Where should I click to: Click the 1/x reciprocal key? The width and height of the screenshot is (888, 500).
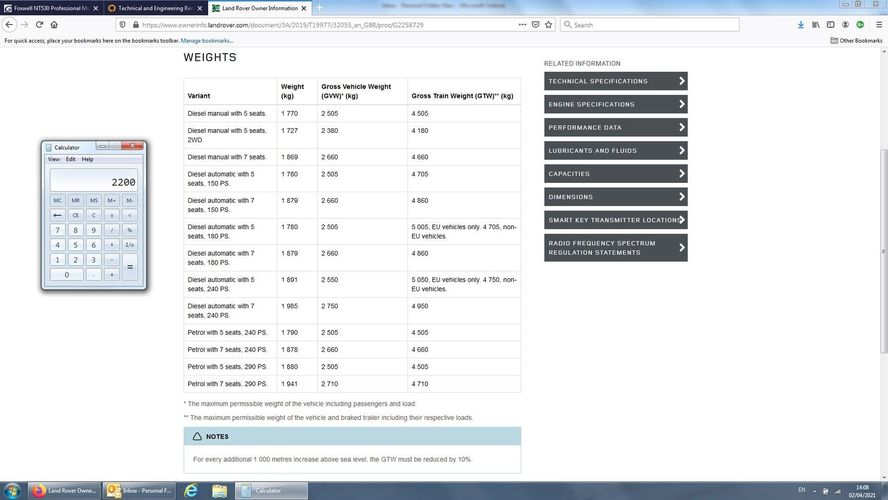[x=130, y=245]
